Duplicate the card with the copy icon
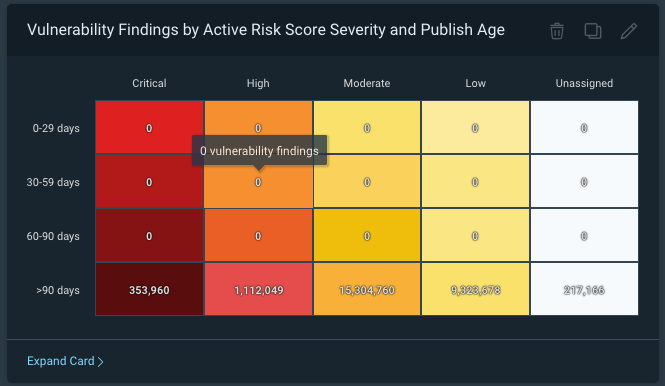The width and height of the screenshot is (665, 386). (x=592, y=31)
